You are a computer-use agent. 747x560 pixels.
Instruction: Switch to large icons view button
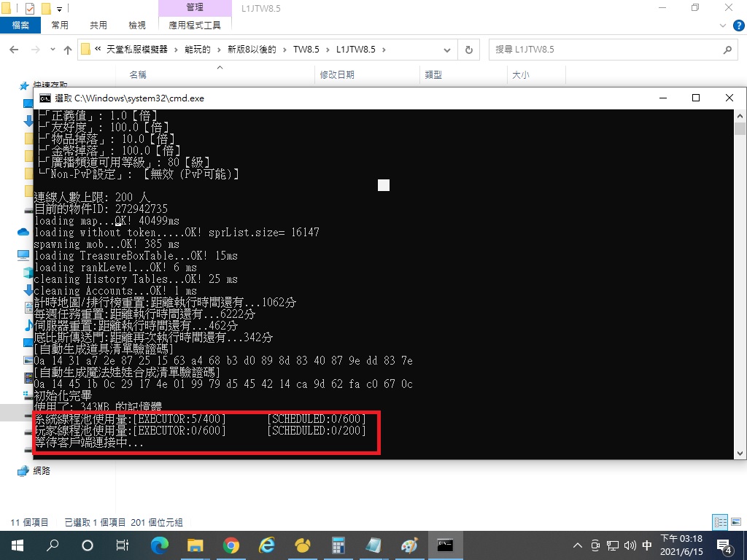coord(736,522)
